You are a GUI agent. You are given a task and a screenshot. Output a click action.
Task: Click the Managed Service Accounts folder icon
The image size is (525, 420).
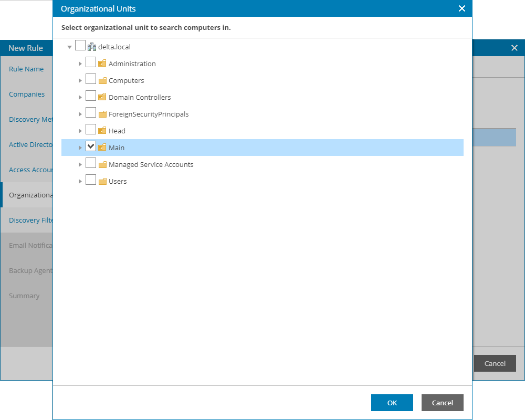click(102, 164)
